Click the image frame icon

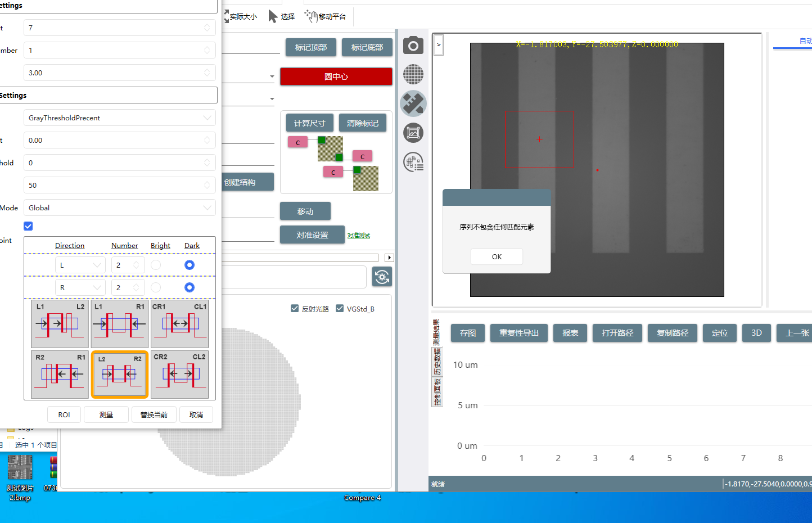[x=413, y=133]
